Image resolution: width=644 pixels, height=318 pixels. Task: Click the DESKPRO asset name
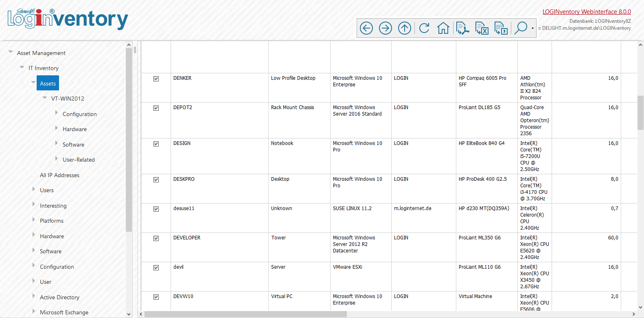pos(184,179)
